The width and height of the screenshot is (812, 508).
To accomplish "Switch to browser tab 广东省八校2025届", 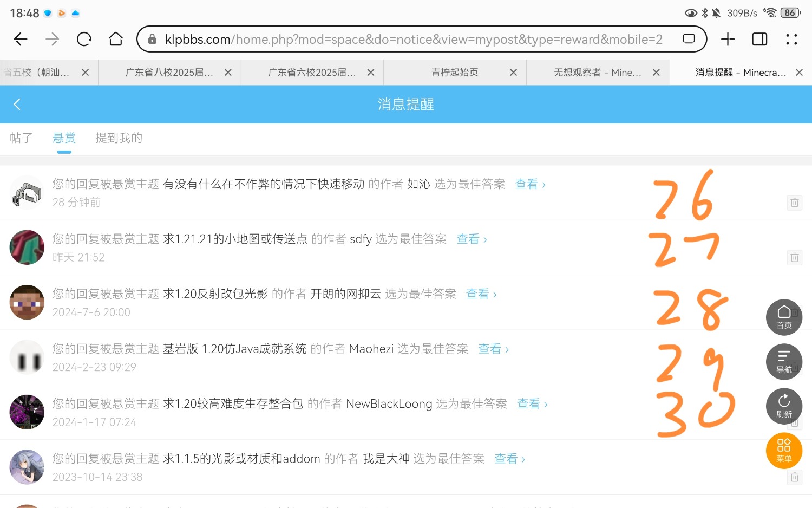I will pyautogui.click(x=169, y=73).
